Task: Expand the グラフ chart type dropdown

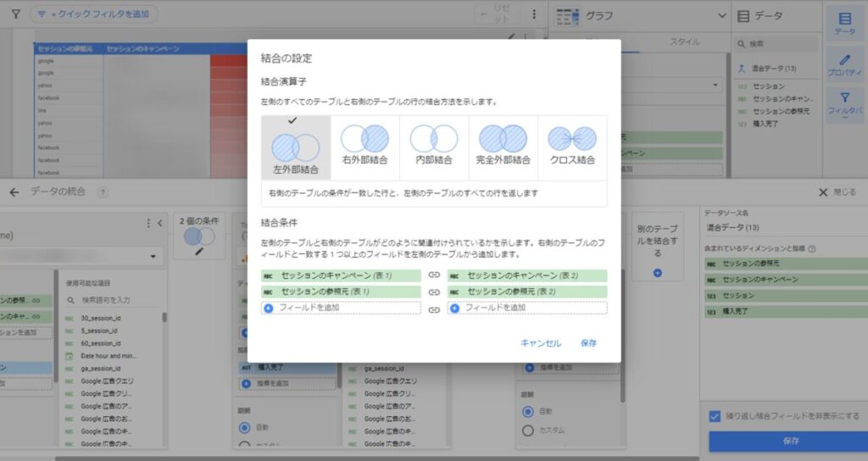Action: [x=722, y=15]
